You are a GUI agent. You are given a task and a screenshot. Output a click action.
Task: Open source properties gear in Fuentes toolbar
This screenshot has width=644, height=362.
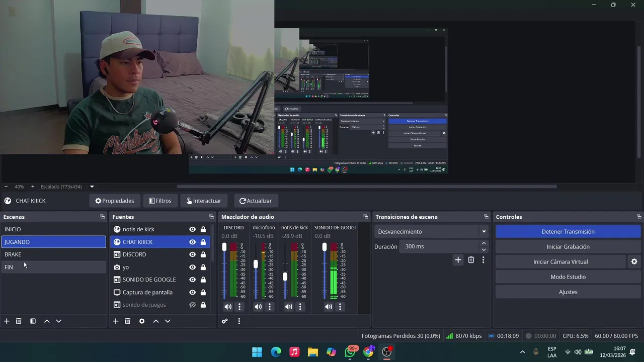[142, 321]
